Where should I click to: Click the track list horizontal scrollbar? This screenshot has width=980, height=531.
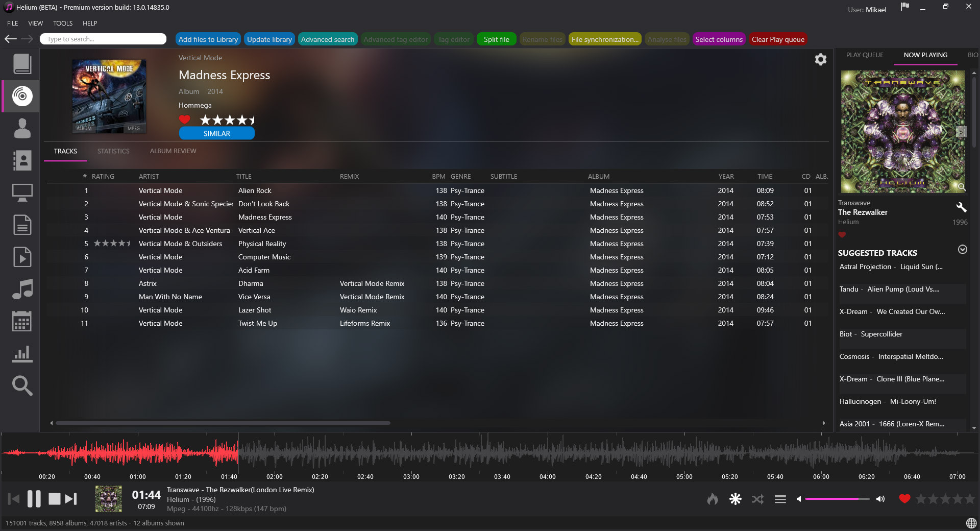pos(223,423)
